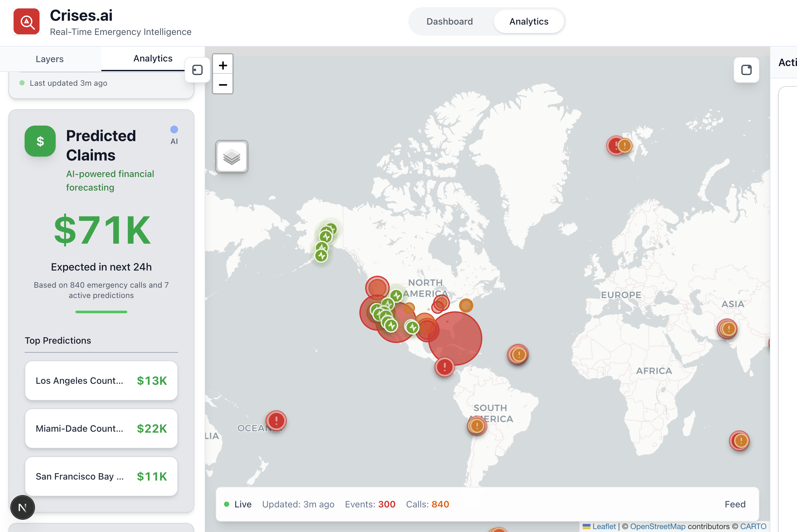Viewport: 797px width, 532px height.
Task: Click orange alert marker in South America
Action: click(477, 426)
